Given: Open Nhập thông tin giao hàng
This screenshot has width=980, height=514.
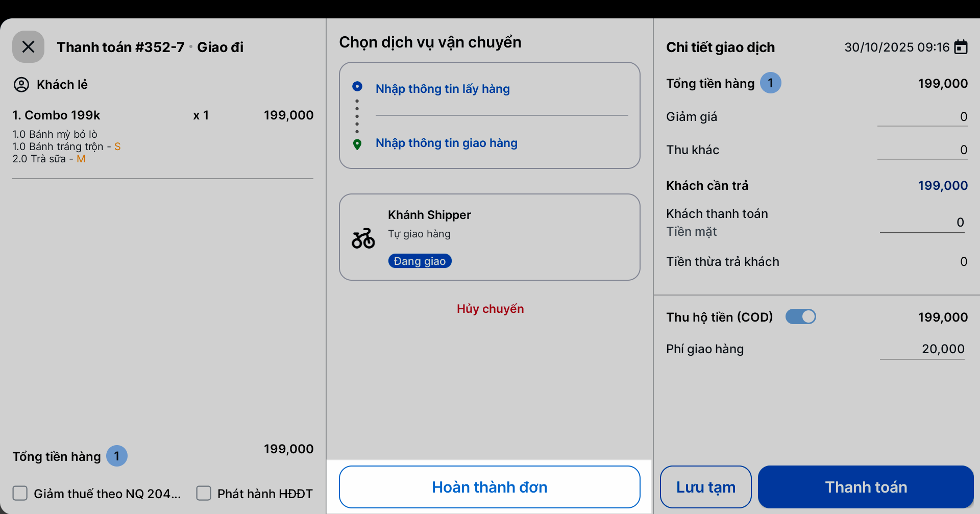Looking at the screenshot, I should point(446,143).
